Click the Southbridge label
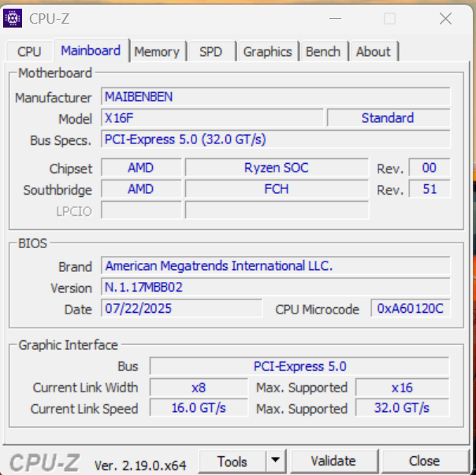The width and height of the screenshot is (476, 475). pyautogui.click(x=58, y=190)
